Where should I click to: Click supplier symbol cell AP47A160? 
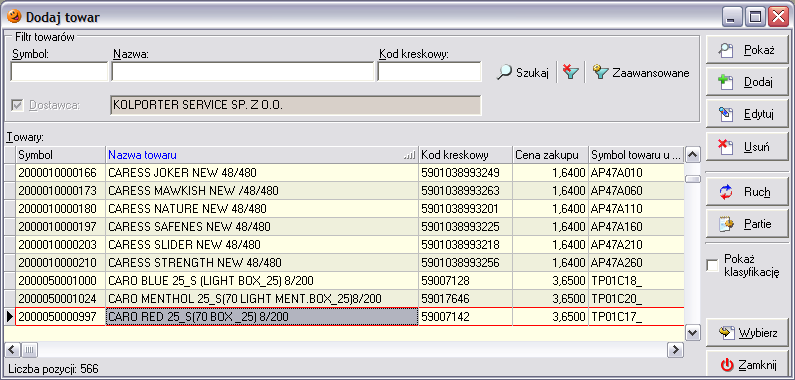[636, 227]
